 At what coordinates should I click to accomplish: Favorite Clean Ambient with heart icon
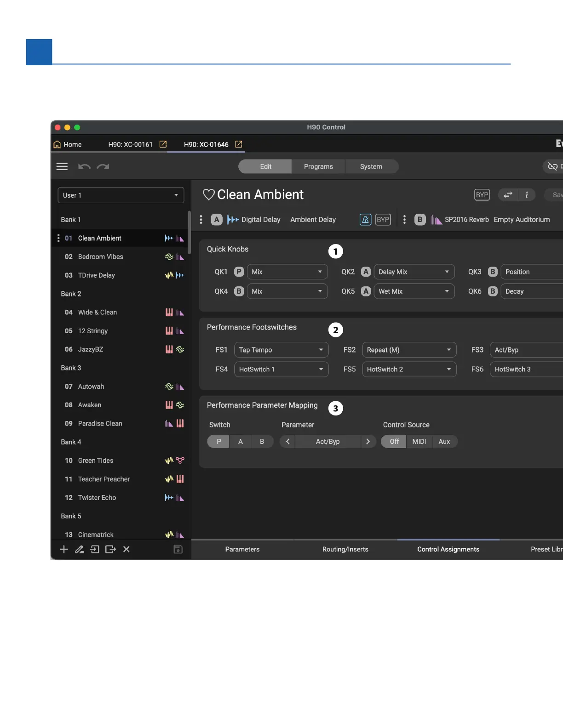click(209, 194)
